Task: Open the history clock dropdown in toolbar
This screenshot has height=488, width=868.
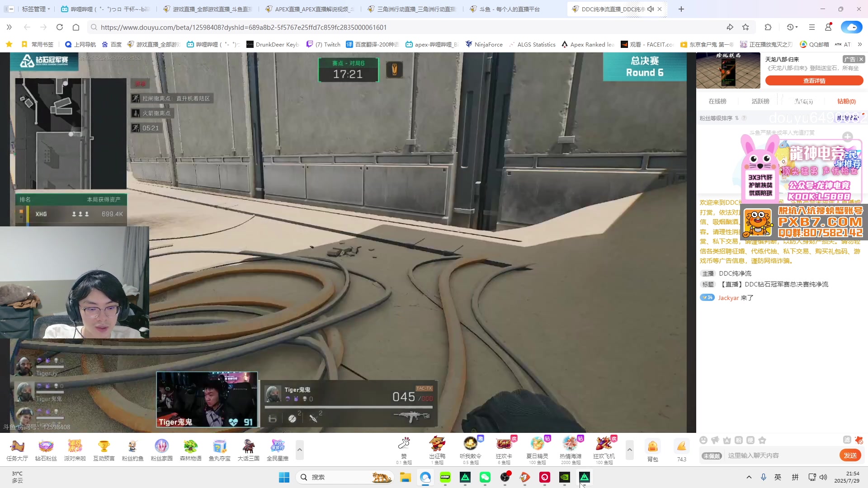Action: pos(793,28)
